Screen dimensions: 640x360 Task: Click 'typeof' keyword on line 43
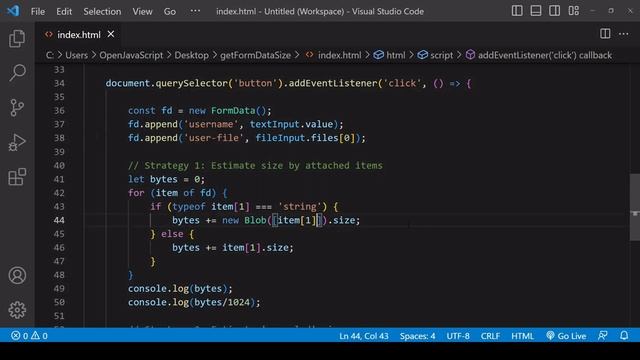pos(189,207)
